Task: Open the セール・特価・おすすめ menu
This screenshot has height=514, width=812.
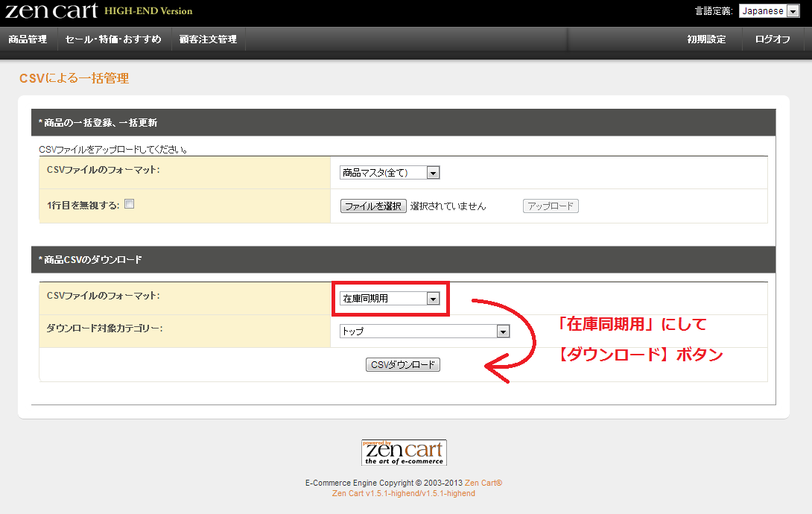Action: click(113, 39)
